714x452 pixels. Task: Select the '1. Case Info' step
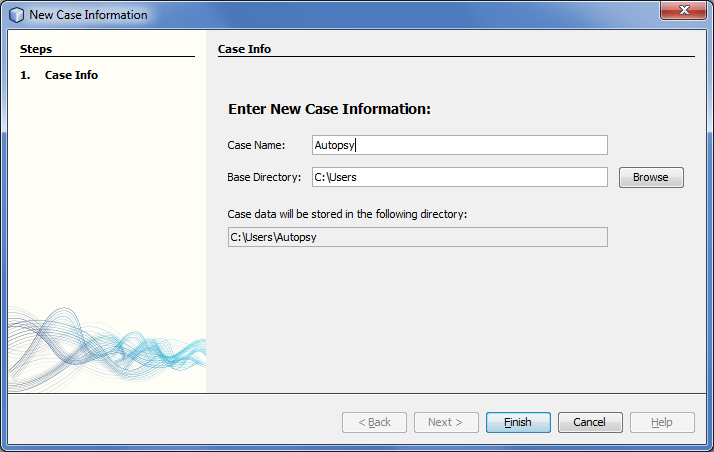59,75
